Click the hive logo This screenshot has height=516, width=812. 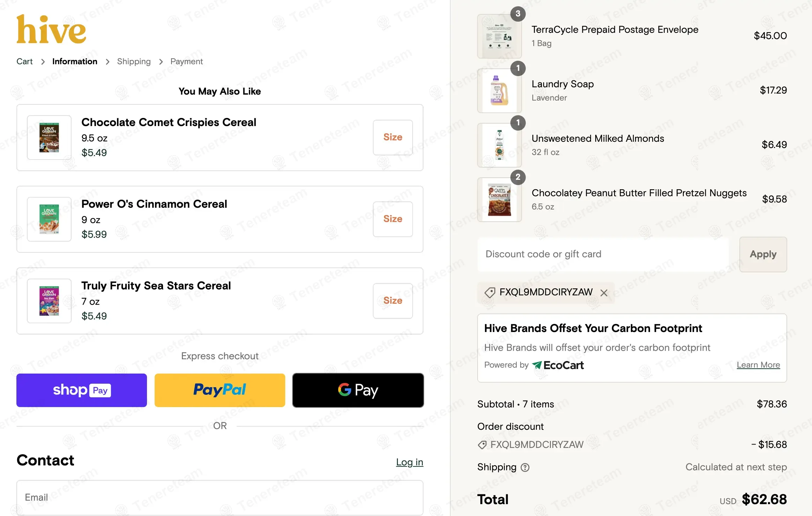(x=51, y=29)
